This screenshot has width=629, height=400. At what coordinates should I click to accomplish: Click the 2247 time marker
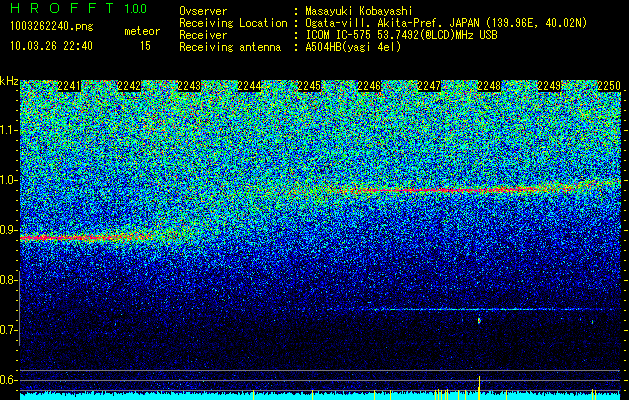point(429,86)
